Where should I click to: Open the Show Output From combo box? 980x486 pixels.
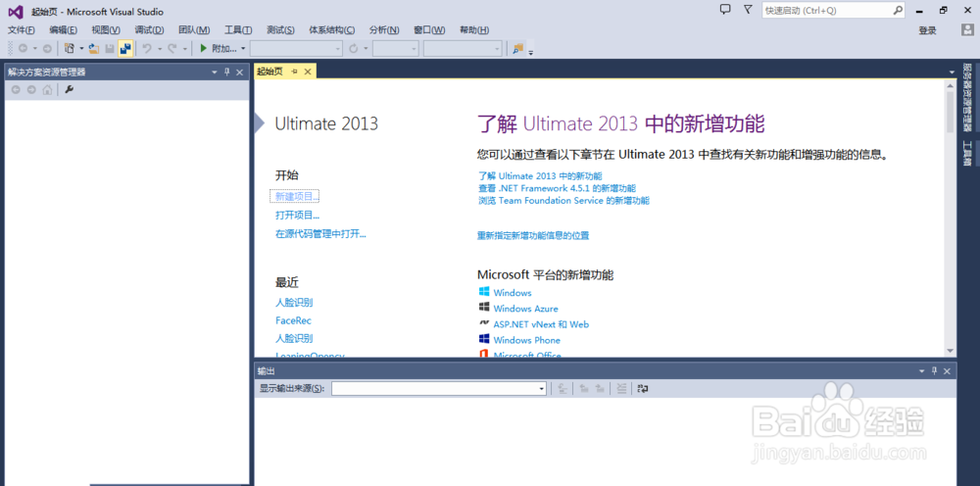coord(439,389)
